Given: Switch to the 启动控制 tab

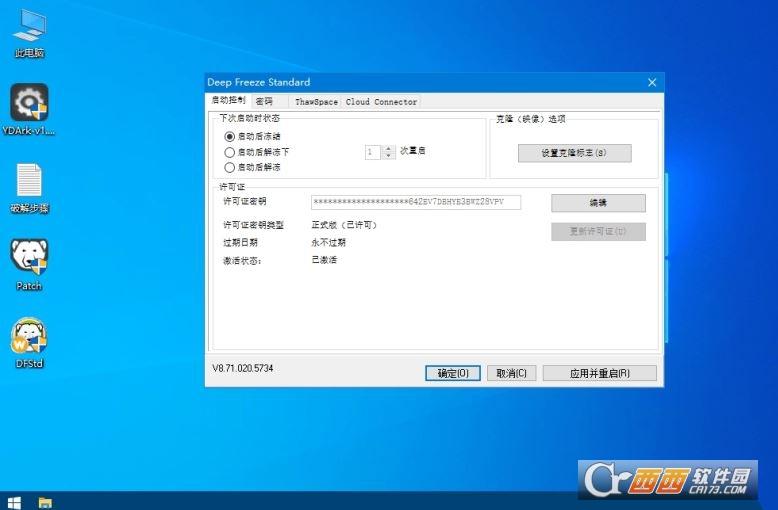Looking at the screenshot, I should (228, 100).
